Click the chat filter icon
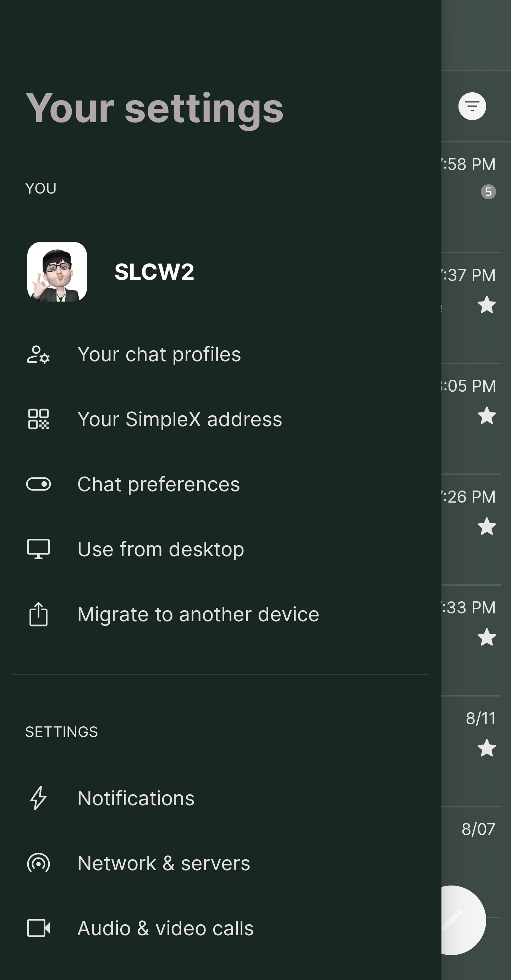The width and height of the screenshot is (511, 980). point(472,106)
